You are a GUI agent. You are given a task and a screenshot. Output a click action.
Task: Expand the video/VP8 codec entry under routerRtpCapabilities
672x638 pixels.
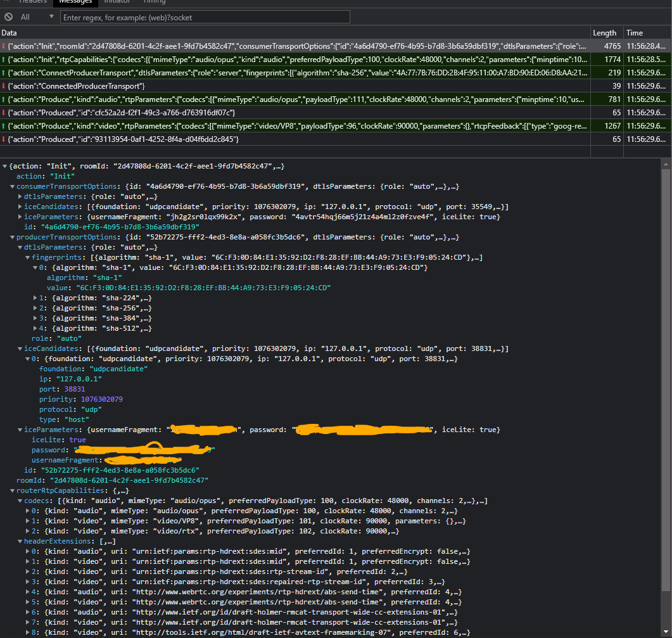click(27, 520)
